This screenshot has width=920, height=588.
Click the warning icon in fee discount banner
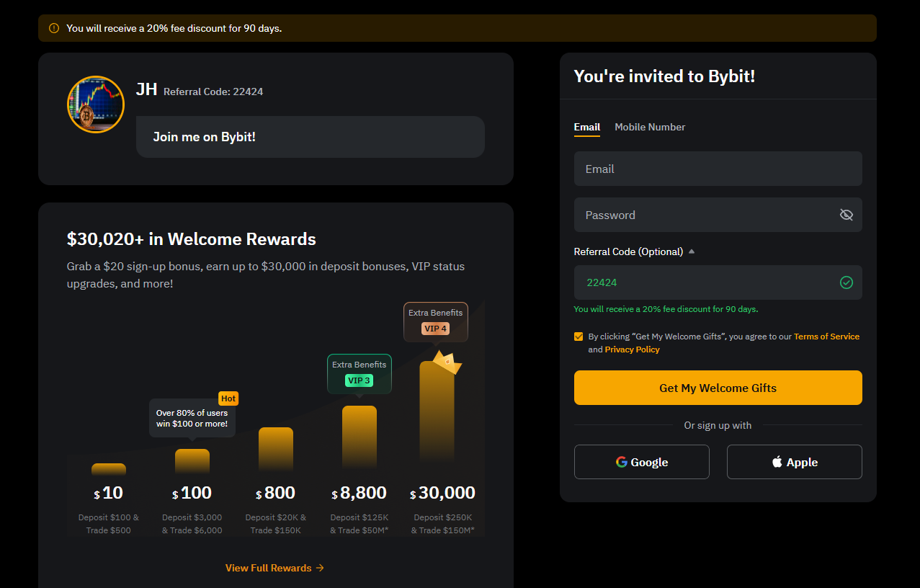click(x=54, y=28)
